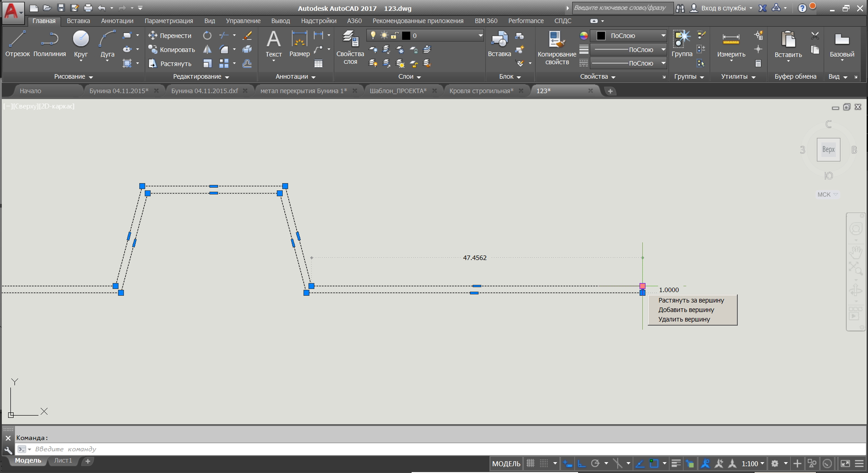Toggle object snap in status bar
Screen dimensions: 868x473
pos(654,464)
